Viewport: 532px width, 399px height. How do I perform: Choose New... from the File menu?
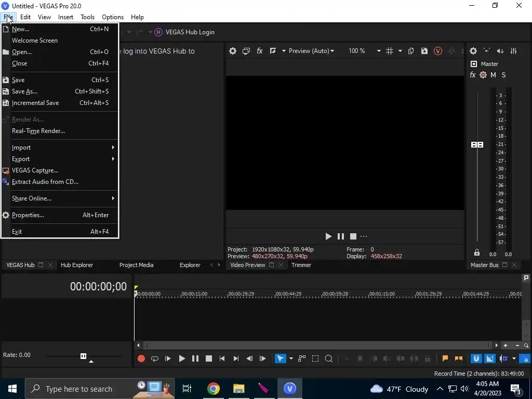pyautogui.click(x=60, y=29)
